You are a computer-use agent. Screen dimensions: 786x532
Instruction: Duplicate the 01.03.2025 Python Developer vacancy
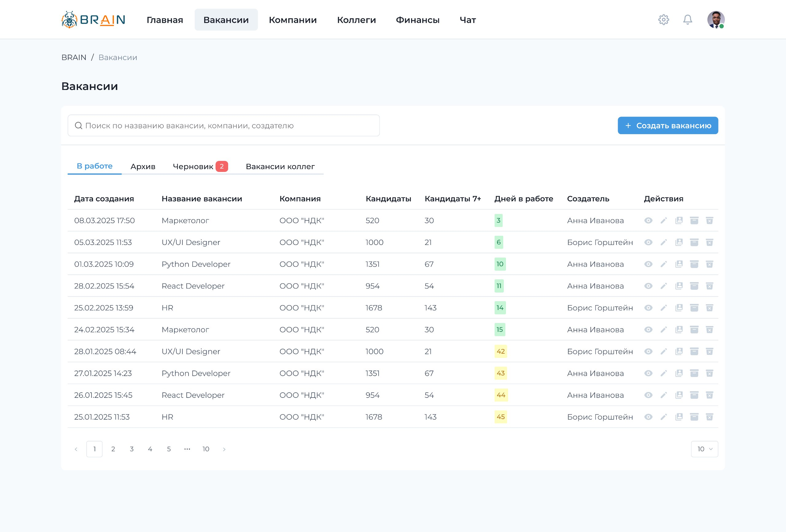tap(679, 264)
